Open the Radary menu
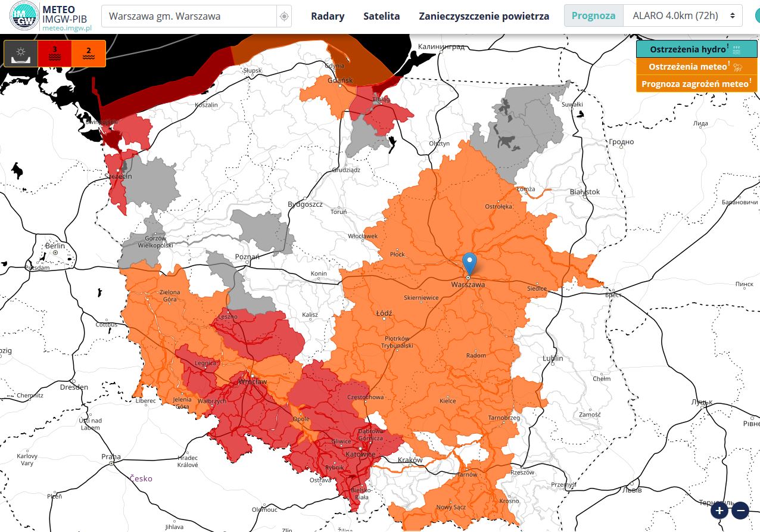Viewport: 760px width, 532px height. click(x=328, y=16)
